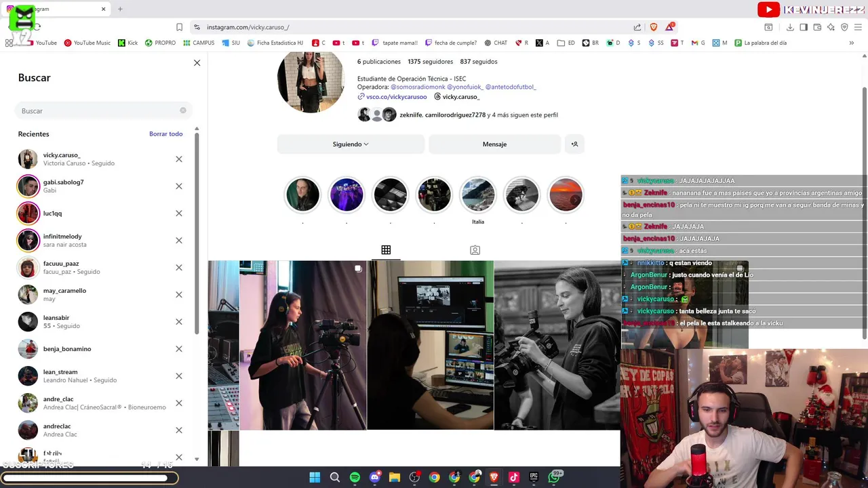This screenshot has width=868, height=488.
Task: Open La palabra del día bookmark
Action: coord(761,43)
